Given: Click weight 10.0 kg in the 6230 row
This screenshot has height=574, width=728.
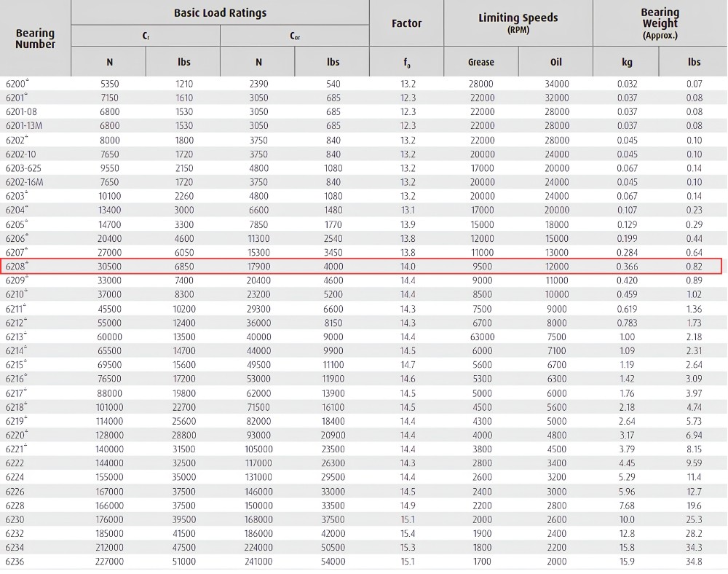Looking at the screenshot, I should 627,519.
